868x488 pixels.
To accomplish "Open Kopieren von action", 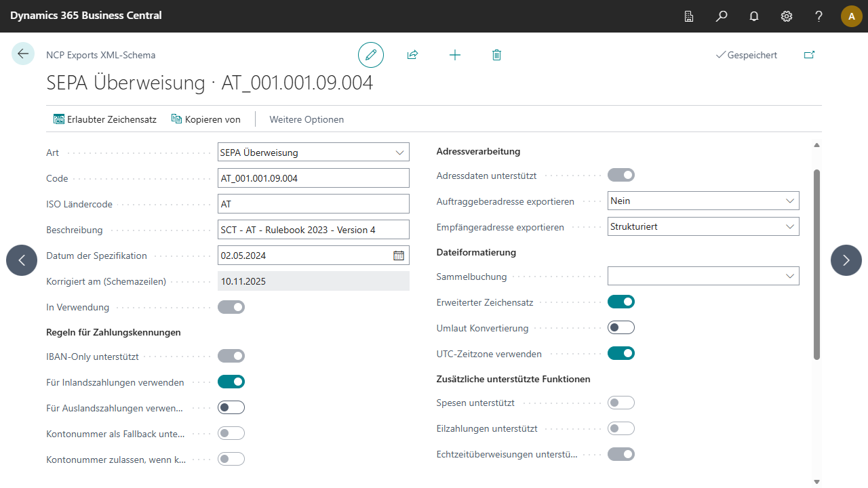I will pyautogui.click(x=206, y=119).
